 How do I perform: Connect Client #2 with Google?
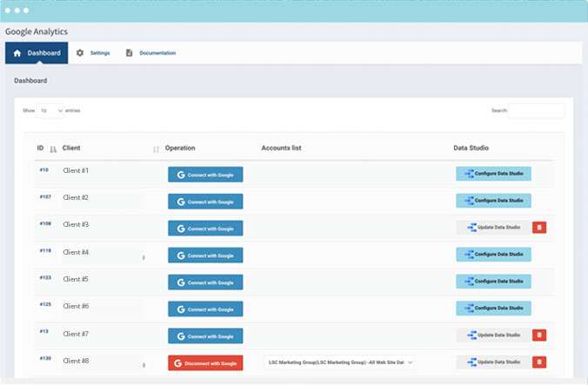click(205, 202)
